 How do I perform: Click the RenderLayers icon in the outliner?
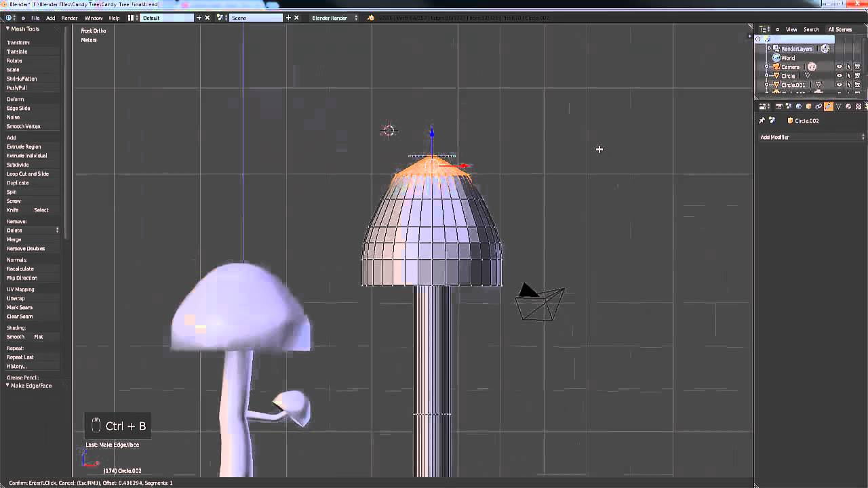(776, 49)
